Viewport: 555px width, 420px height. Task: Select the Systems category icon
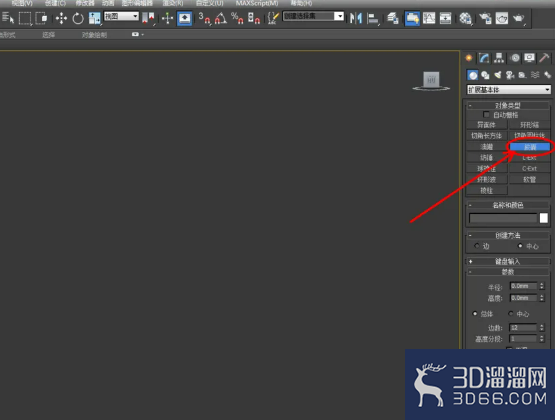[x=547, y=75]
